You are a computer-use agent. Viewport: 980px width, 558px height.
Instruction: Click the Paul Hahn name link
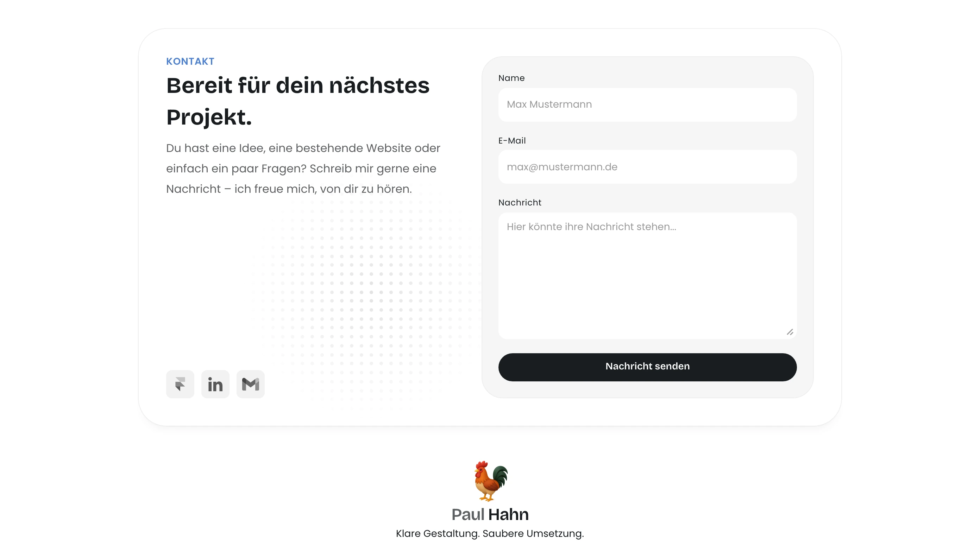point(490,514)
